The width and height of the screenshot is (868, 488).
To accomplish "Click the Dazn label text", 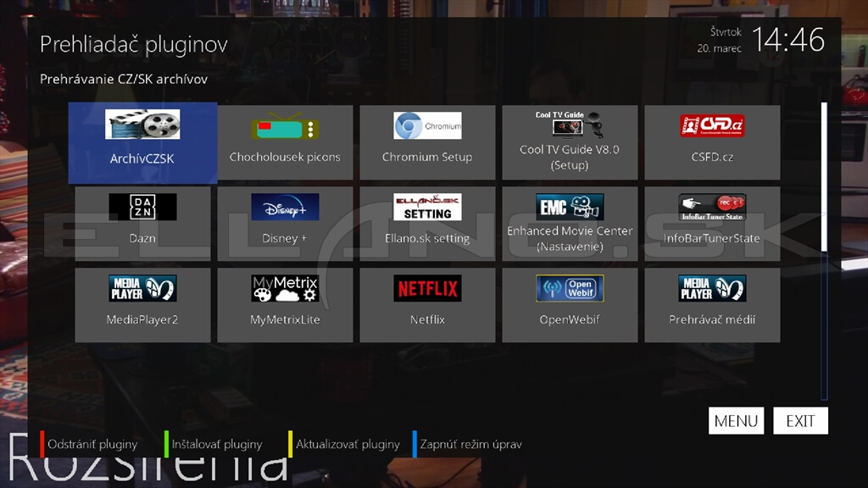I will click(x=142, y=238).
